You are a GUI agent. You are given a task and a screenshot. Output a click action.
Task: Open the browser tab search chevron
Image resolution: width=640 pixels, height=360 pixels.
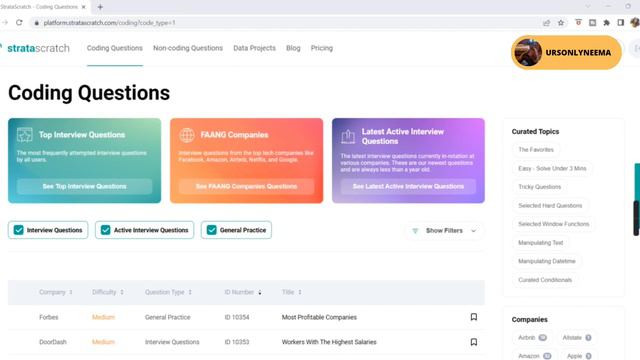588,7
